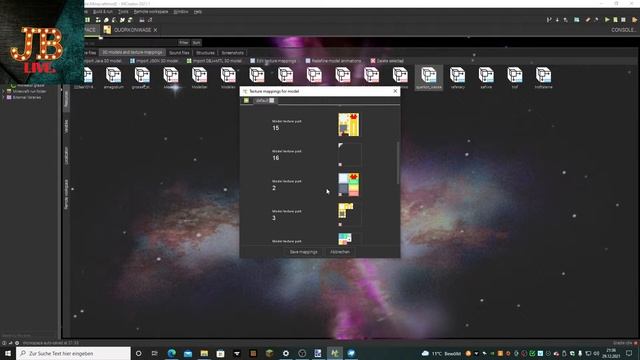
Task: Open Microsoft Edge from the taskbar
Action: point(171,353)
